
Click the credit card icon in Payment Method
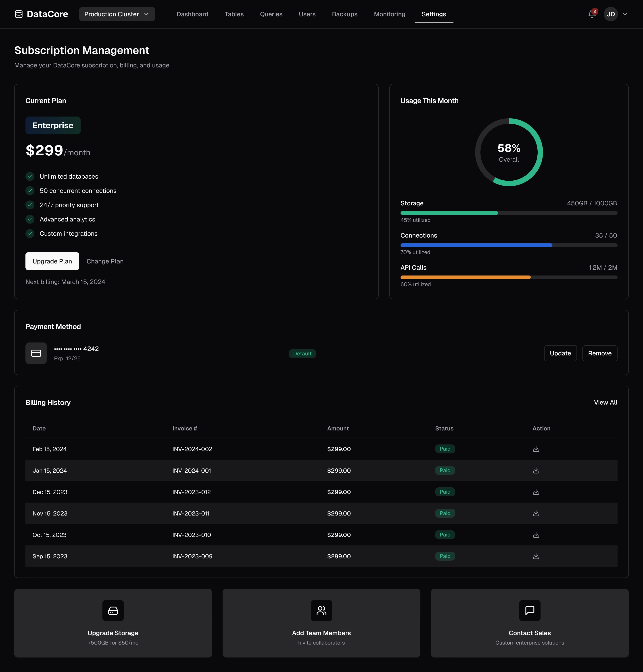tap(36, 353)
